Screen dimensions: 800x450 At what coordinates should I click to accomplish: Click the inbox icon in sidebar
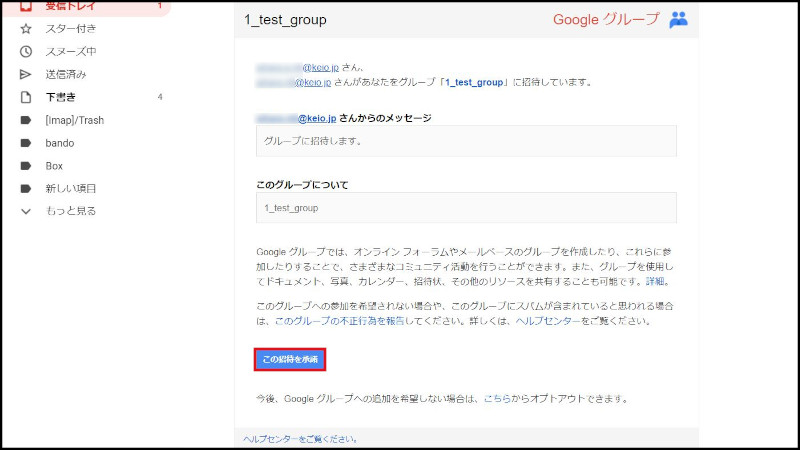point(26,6)
